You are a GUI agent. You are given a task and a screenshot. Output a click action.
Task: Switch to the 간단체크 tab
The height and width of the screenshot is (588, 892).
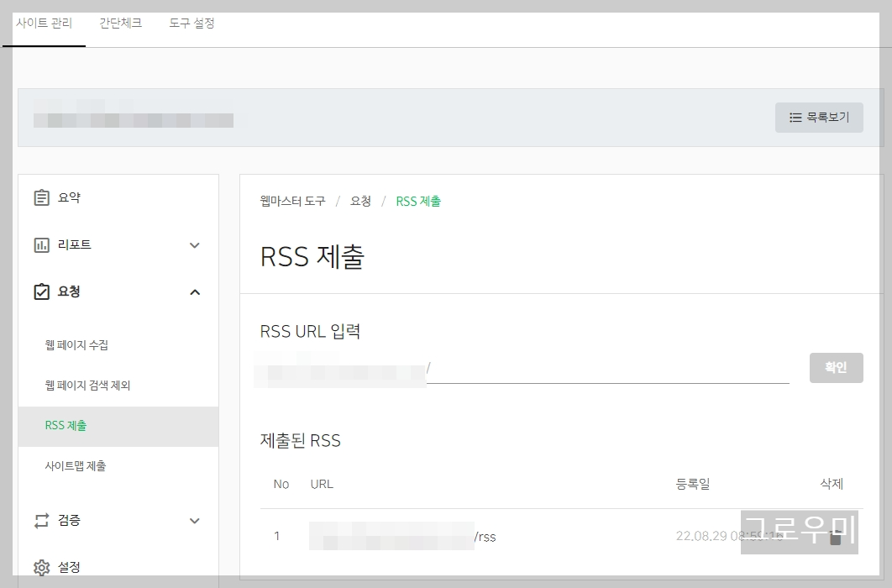(119, 24)
